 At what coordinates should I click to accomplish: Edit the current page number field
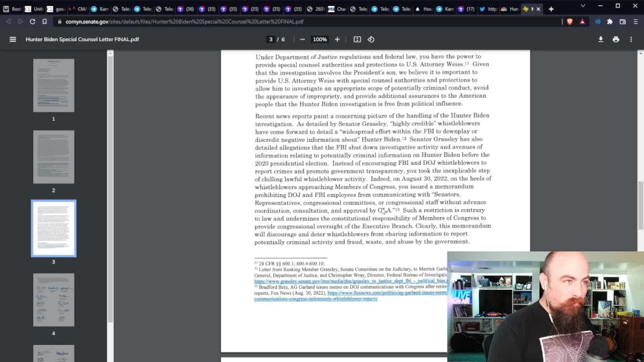coord(271,39)
